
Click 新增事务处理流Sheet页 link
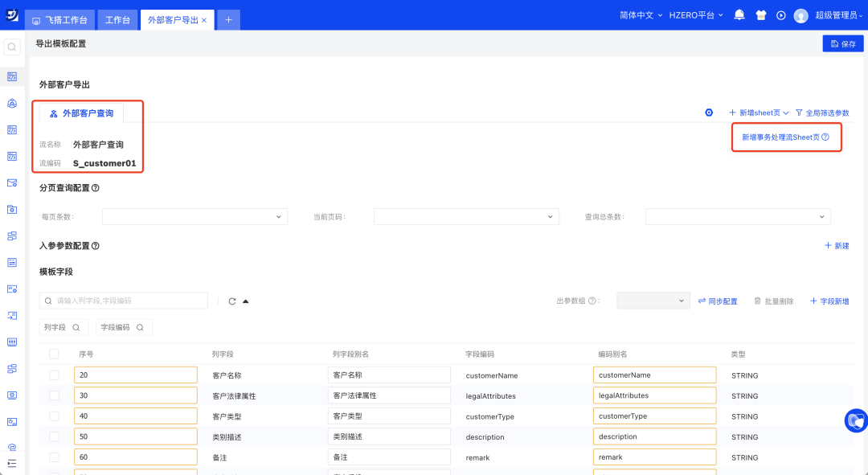(x=784, y=137)
